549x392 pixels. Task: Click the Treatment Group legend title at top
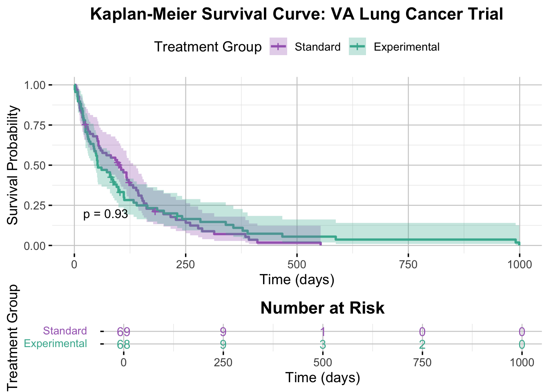[x=208, y=47]
